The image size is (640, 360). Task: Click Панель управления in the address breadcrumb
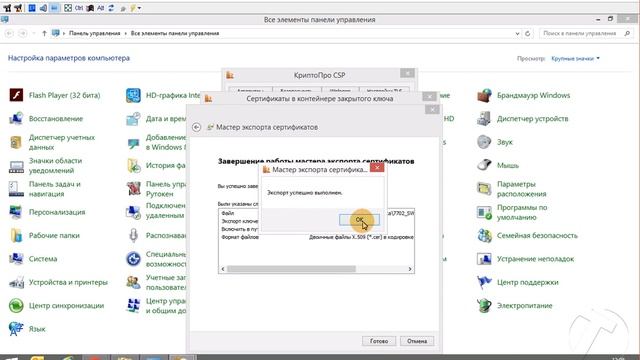coord(94,33)
